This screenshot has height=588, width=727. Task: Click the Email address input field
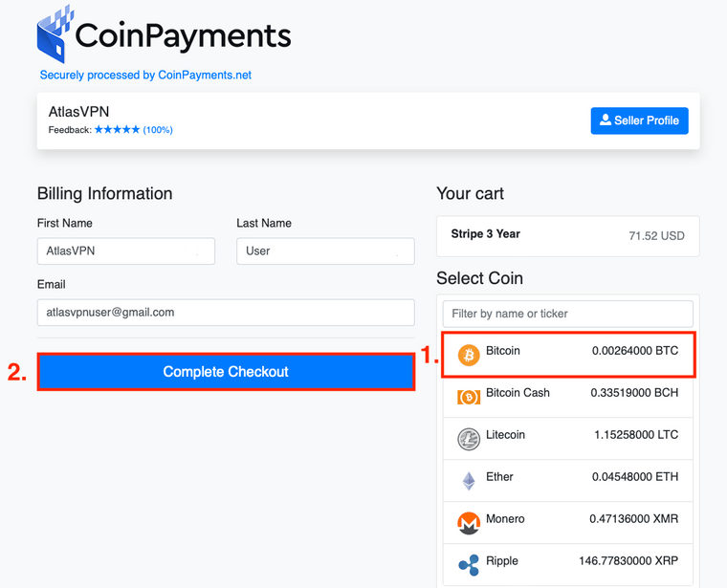click(226, 313)
